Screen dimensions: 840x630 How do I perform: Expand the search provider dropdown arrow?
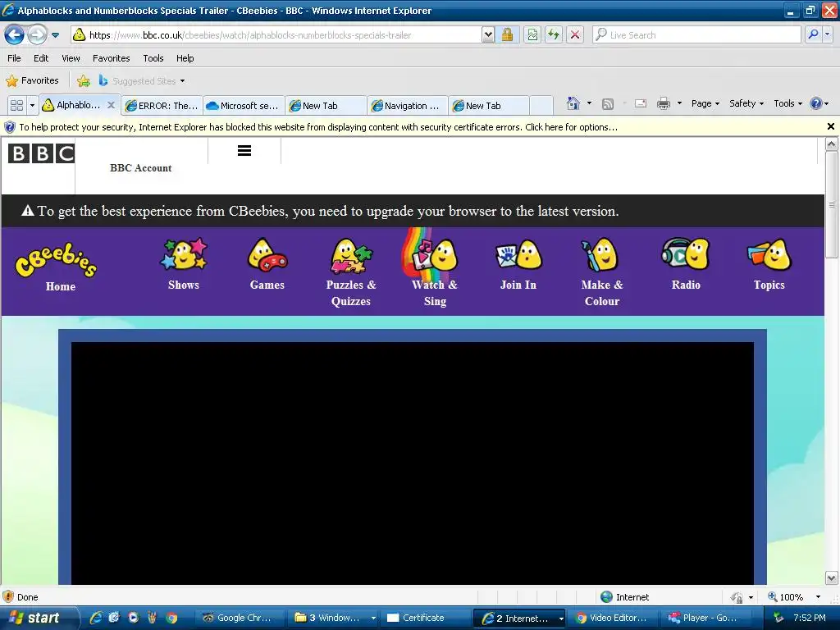tap(827, 35)
